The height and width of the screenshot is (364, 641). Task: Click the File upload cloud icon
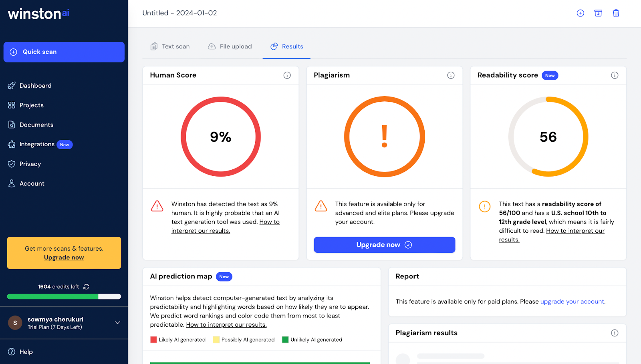click(x=212, y=46)
